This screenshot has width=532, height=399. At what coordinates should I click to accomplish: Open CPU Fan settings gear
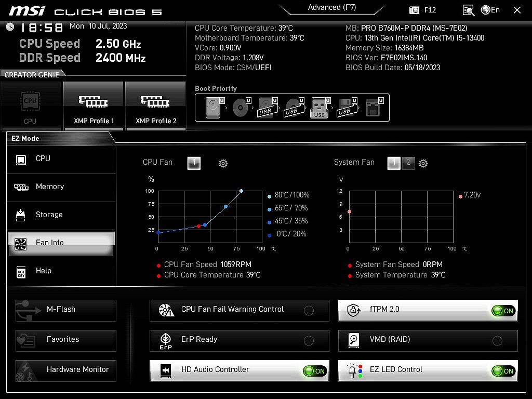coord(223,163)
